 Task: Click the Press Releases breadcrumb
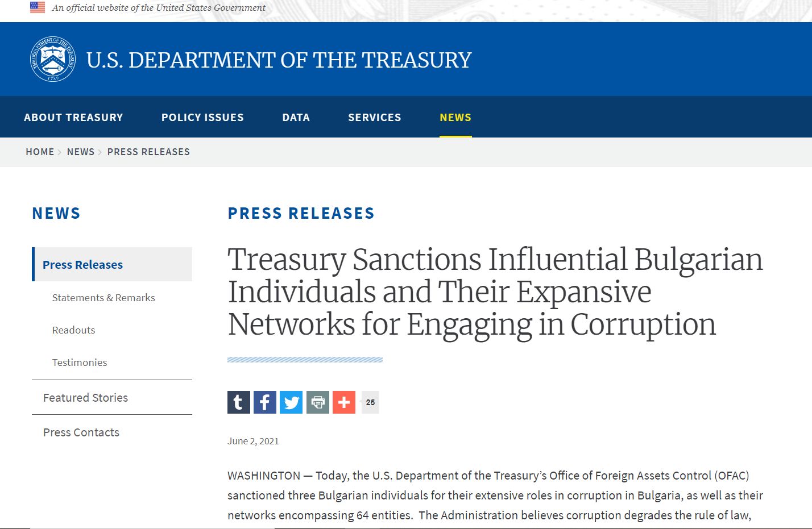(148, 152)
